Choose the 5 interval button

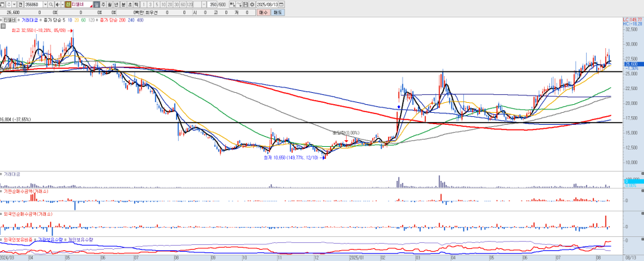[x=157, y=4]
